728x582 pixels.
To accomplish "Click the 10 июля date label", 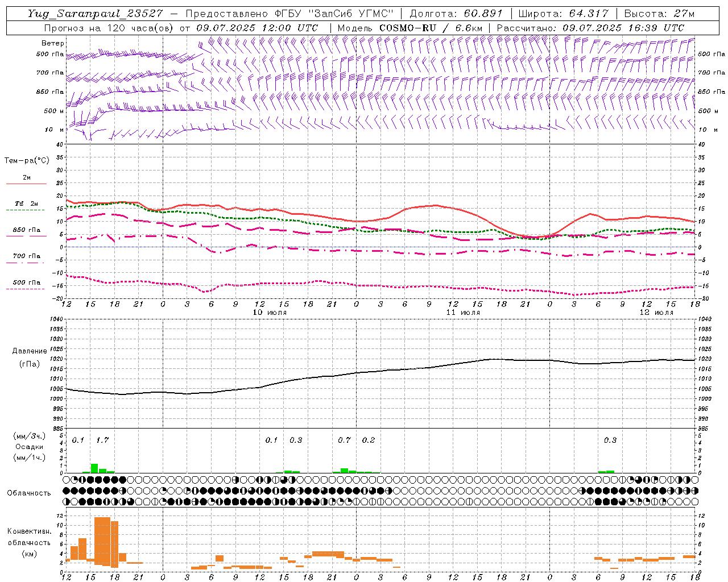I will pyautogui.click(x=270, y=313).
